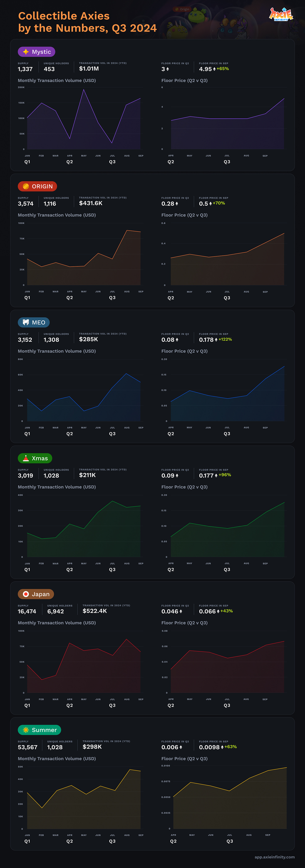This screenshot has width=305, height=868.
Task: Click the +70% Origin floor change
Action: click(219, 203)
